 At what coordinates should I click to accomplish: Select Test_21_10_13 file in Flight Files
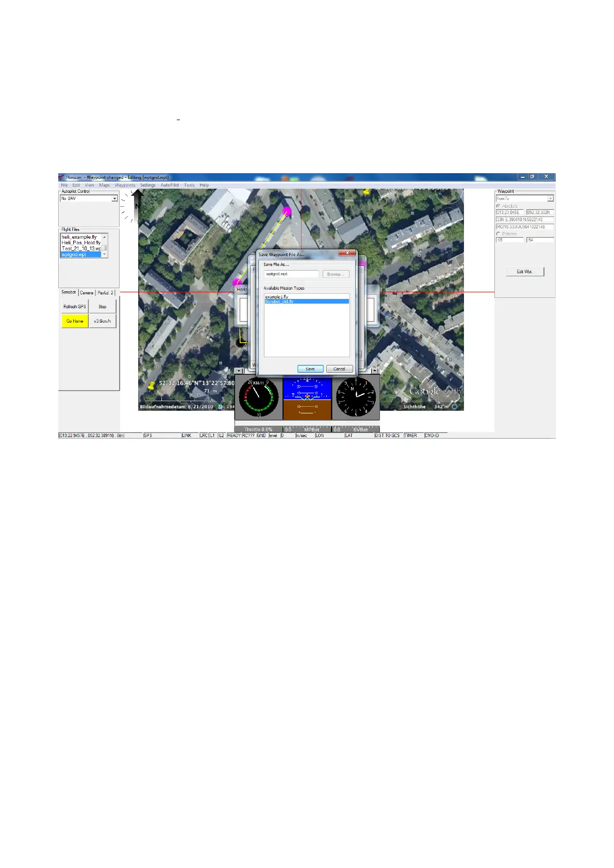tap(81, 248)
